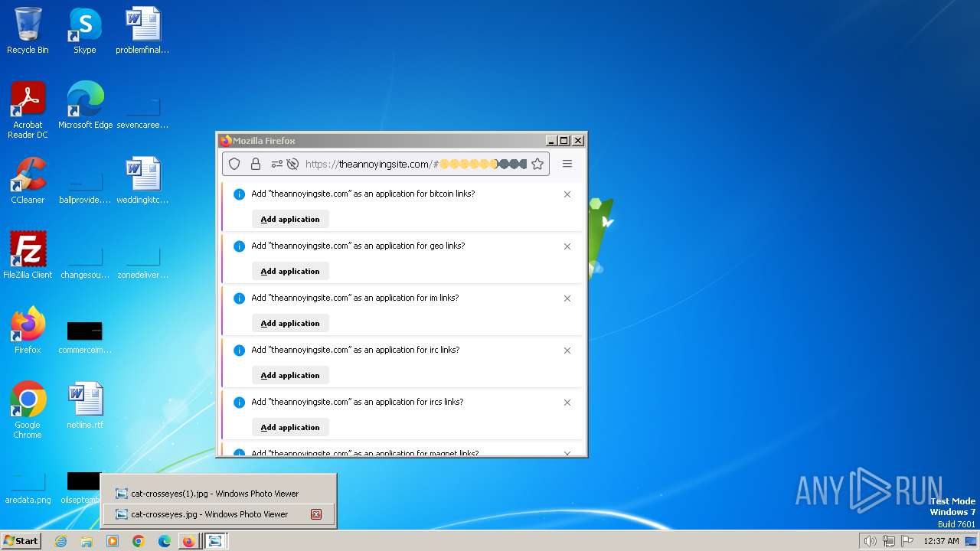Viewport: 980px width, 551px height.
Task: Open Windows Explorer from the taskbar
Action: pyautogui.click(x=87, y=541)
